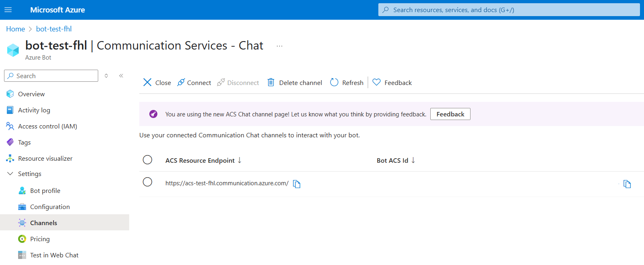Open the Azure portal hamburger menu

tap(8, 10)
